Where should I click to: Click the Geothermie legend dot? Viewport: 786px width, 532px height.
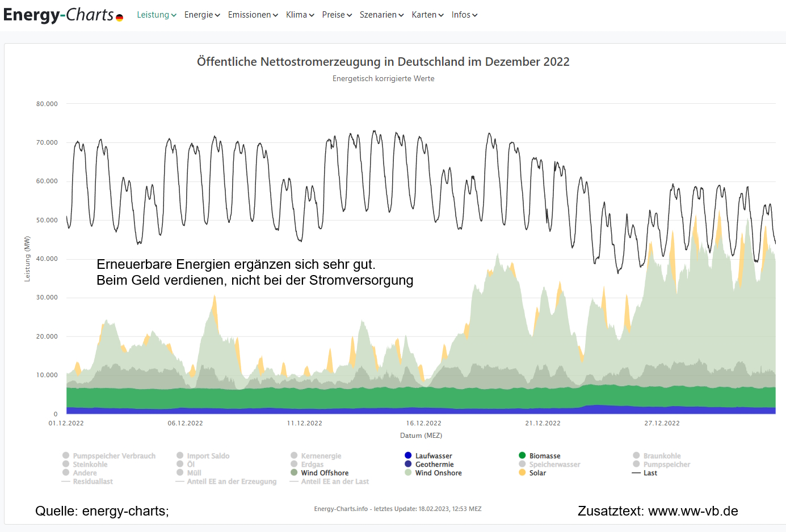coord(408,464)
